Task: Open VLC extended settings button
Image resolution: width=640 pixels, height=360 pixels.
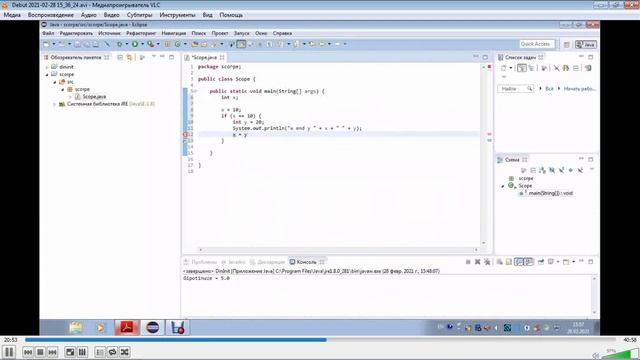Action: point(82,352)
